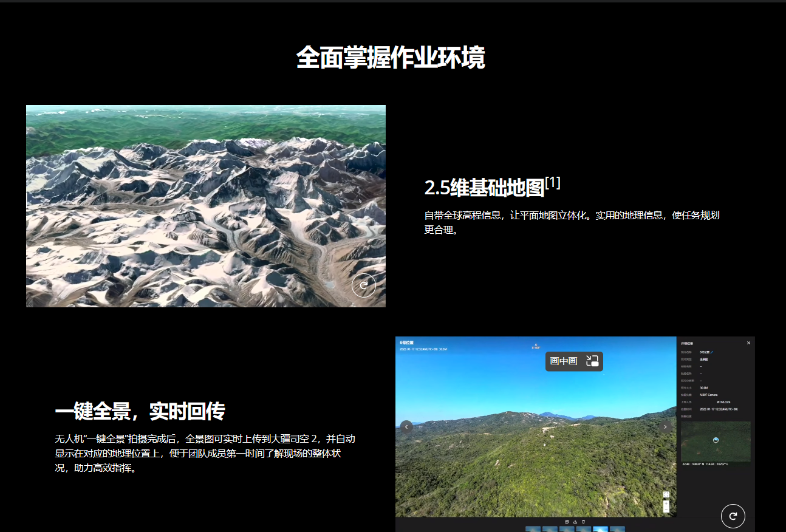Click the pencil icon to edit 6号位置 name
The height and width of the screenshot is (532, 786).
[712, 352]
